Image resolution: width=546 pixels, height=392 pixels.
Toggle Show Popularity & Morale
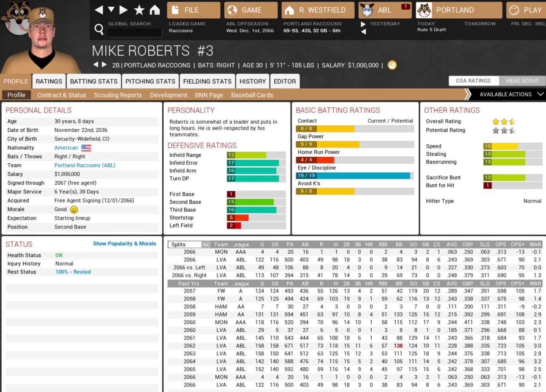(x=125, y=243)
